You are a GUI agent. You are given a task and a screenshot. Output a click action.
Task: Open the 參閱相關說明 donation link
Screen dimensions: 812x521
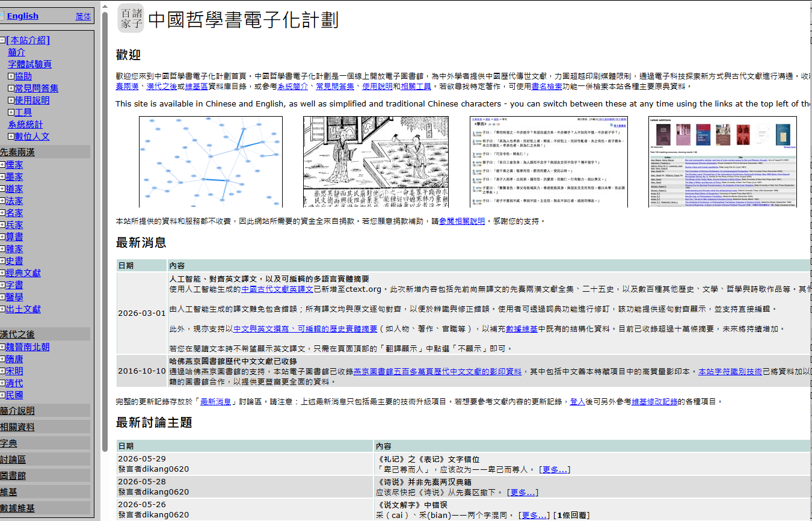click(461, 221)
